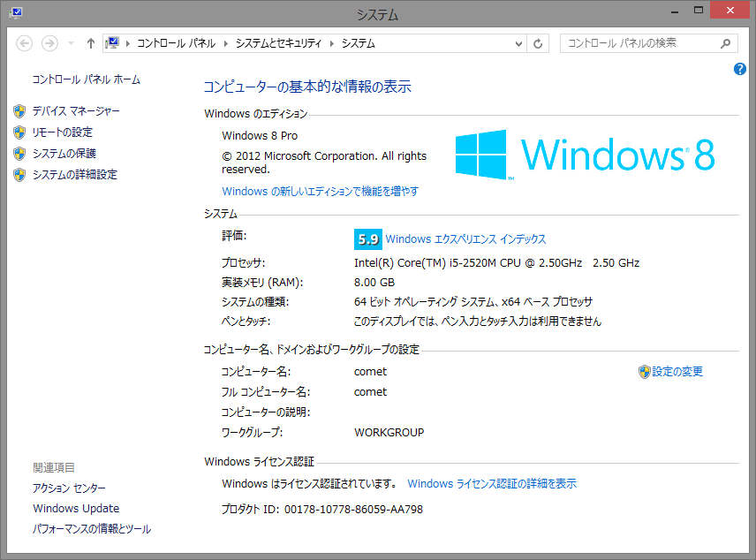Open デバイス マネージャー from the sidebar
Viewport: 756px width, 560px height.
coord(76,111)
